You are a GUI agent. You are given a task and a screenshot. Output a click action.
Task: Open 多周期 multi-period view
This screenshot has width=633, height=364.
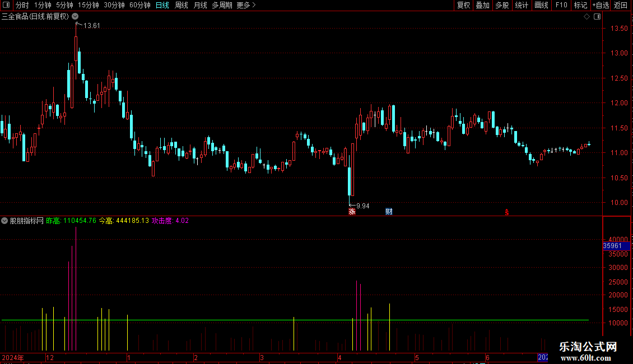point(222,5)
